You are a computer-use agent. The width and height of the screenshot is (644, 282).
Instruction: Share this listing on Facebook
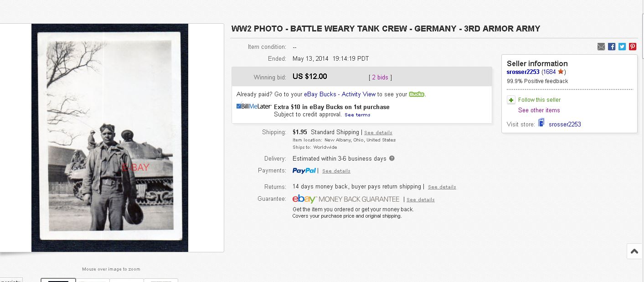point(612,47)
